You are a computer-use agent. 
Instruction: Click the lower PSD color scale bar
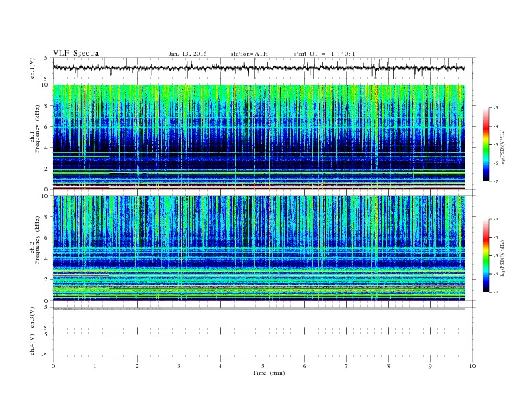(486, 255)
